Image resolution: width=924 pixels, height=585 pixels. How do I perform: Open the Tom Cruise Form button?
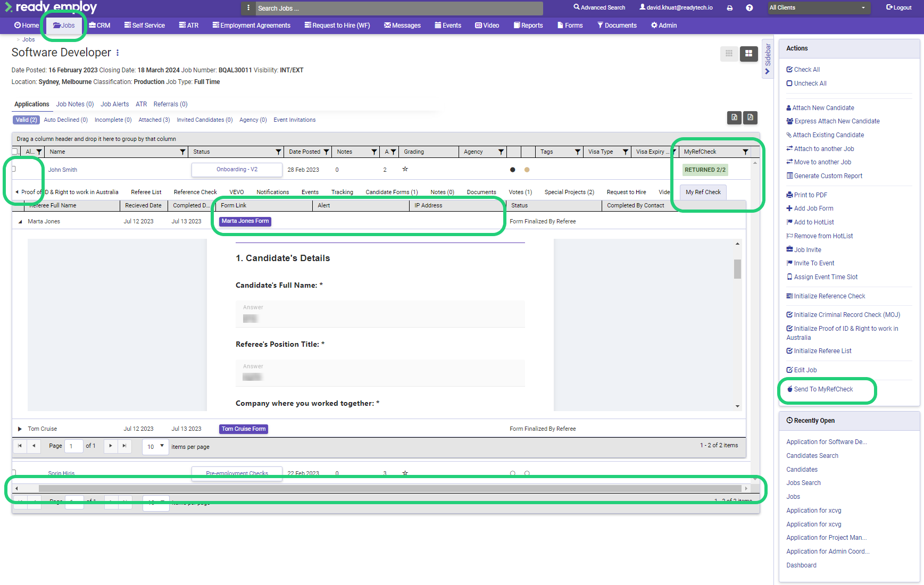[243, 429]
